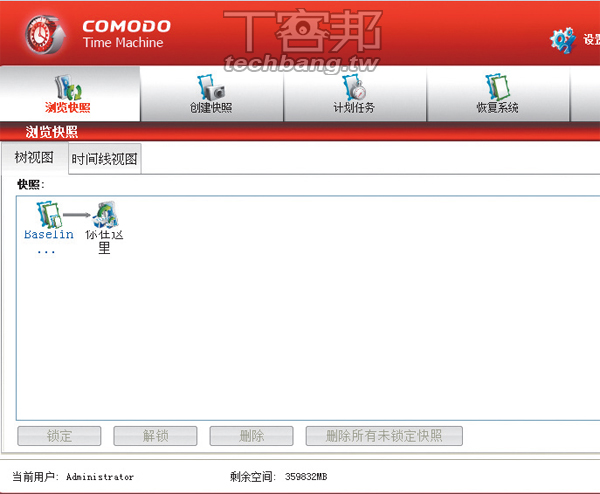Switch to the 树视图 tab

click(34, 158)
